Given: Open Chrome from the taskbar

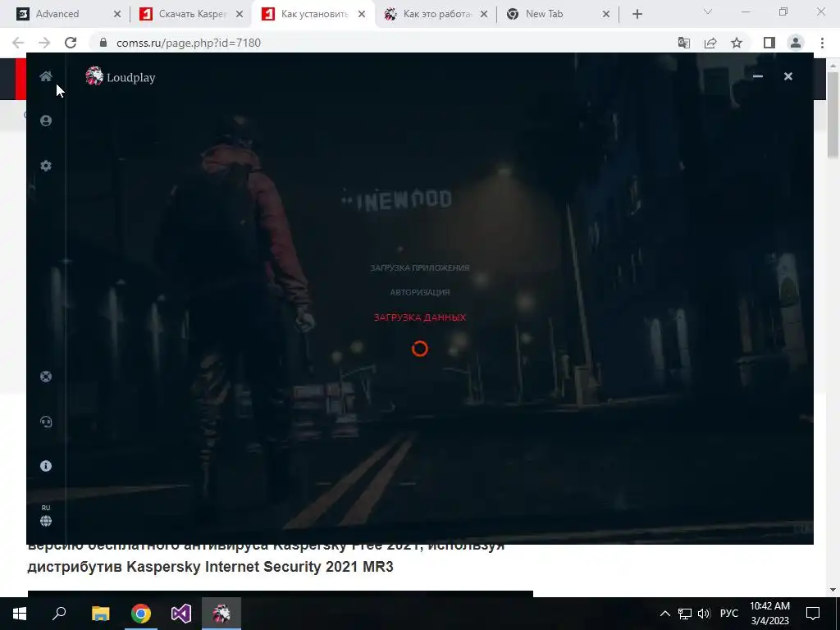Looking at the screenshot, I should (x=141, y=614).
